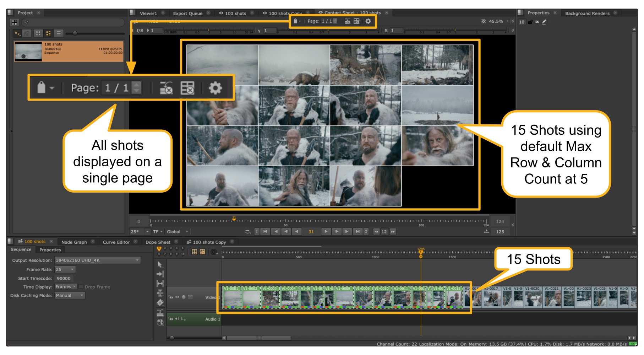
Task: Select the arrow Multi tool in the timeline toolbar
Action: pyautogui.click(x=160, y=265)
